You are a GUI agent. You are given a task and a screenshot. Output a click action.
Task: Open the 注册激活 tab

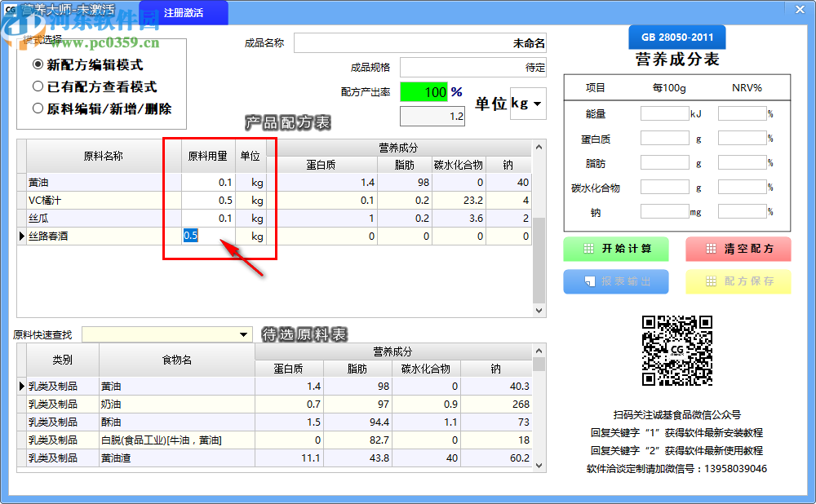pos(183,13)
